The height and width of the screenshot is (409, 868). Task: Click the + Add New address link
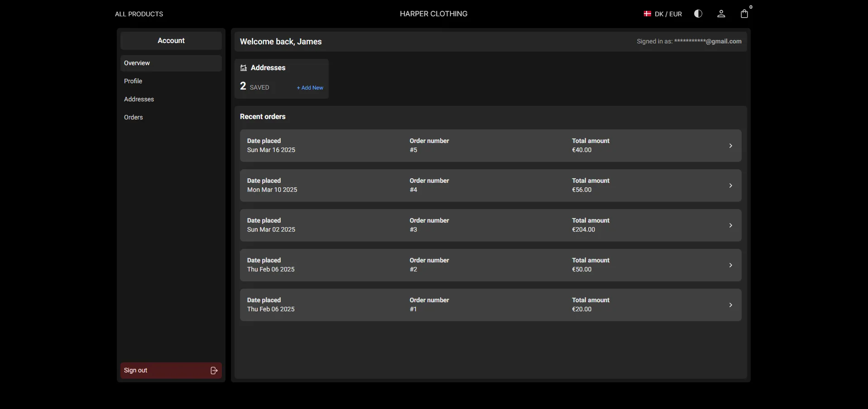click(310, 88)
